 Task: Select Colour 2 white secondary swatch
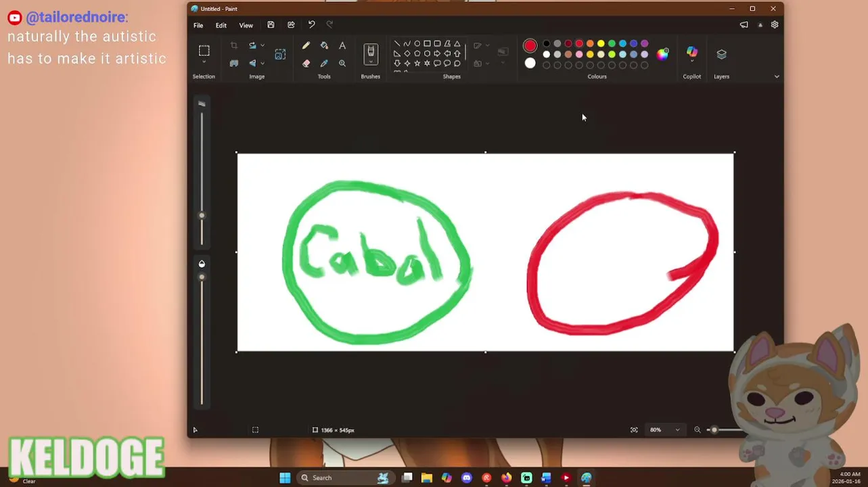530,64
